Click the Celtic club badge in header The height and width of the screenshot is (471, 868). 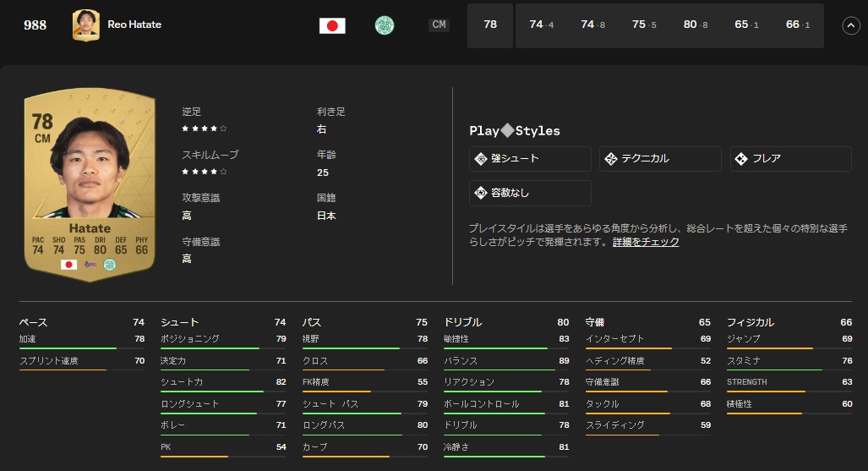[x=385, y=25]
